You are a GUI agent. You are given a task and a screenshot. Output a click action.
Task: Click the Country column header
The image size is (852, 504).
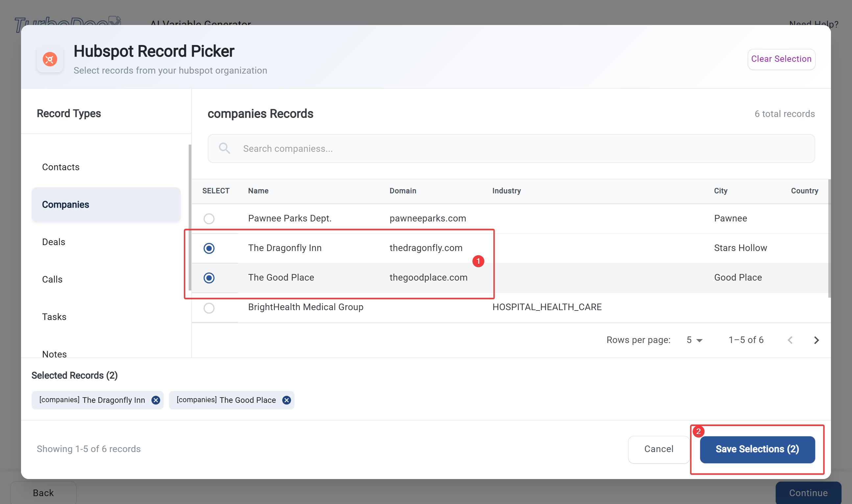[x=804, y=191]
